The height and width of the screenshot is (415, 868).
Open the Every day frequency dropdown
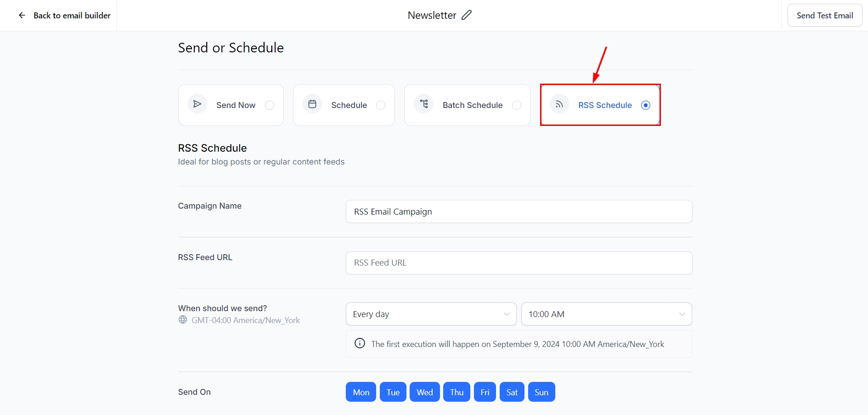[x=431, y=314]
